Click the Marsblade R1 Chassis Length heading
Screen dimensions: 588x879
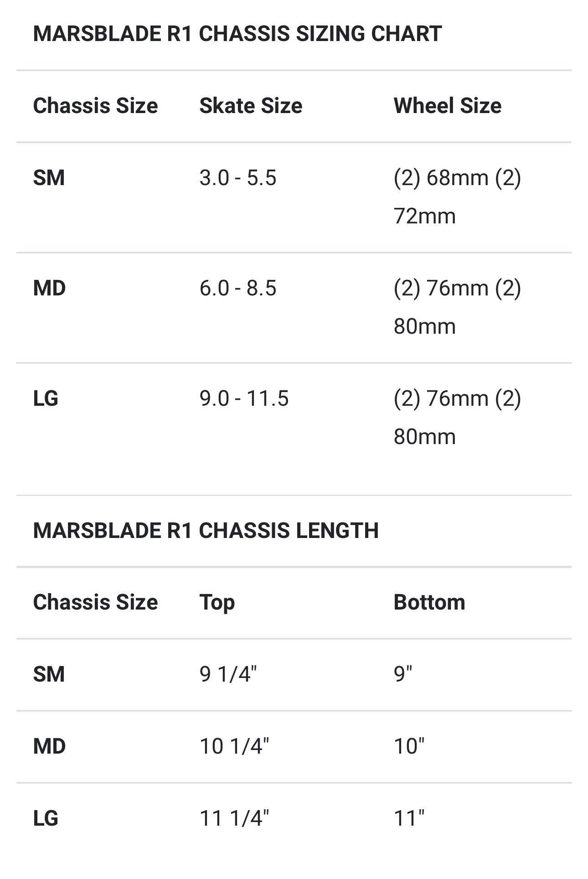click(206, 530)
